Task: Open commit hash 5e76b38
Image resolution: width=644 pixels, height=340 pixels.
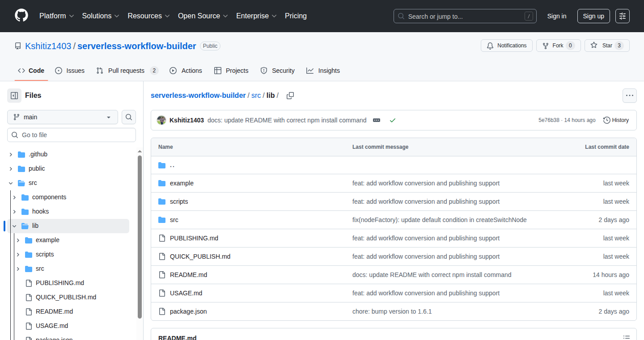Action: point(549,120)
